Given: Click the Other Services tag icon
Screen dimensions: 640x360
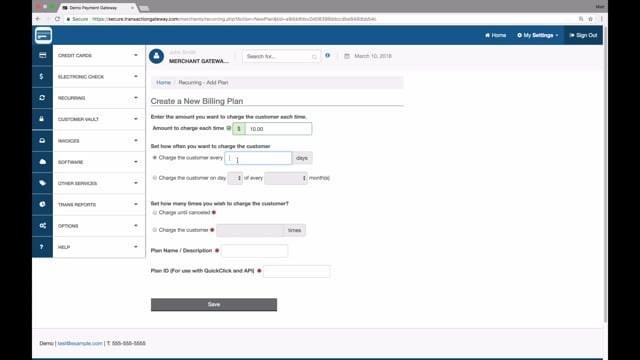Looking at the screenshot, I should (x=42, y=183).
